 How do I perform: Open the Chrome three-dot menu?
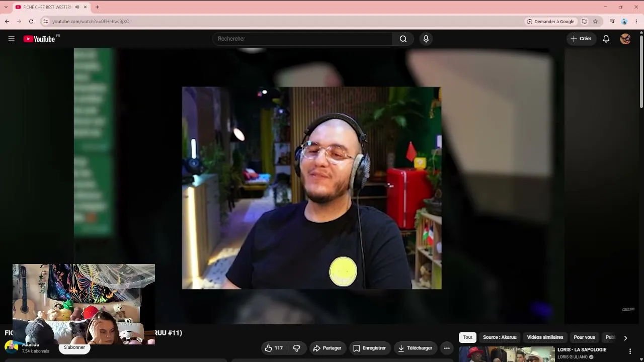(x=636, y=22)
